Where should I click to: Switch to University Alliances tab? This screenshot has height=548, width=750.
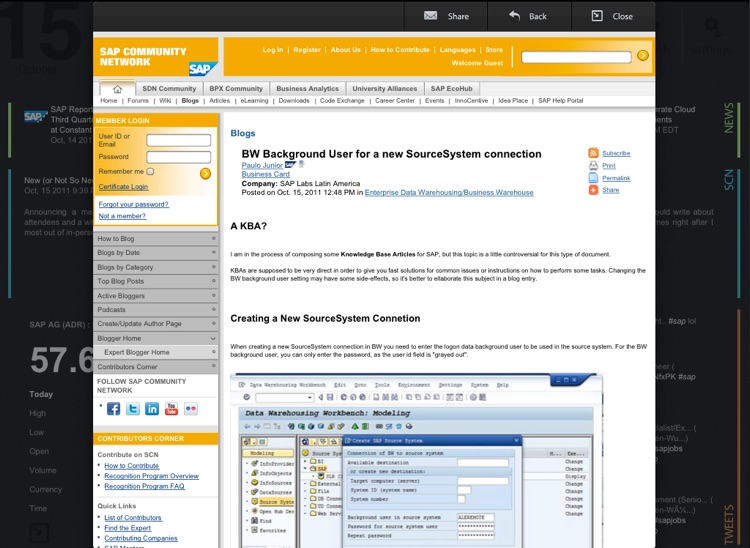385,89
